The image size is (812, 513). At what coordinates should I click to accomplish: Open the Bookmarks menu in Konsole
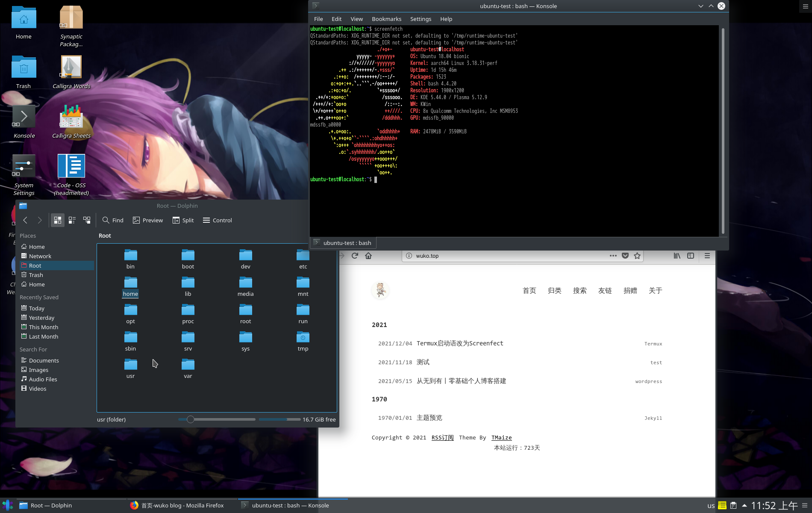point(386,19)
